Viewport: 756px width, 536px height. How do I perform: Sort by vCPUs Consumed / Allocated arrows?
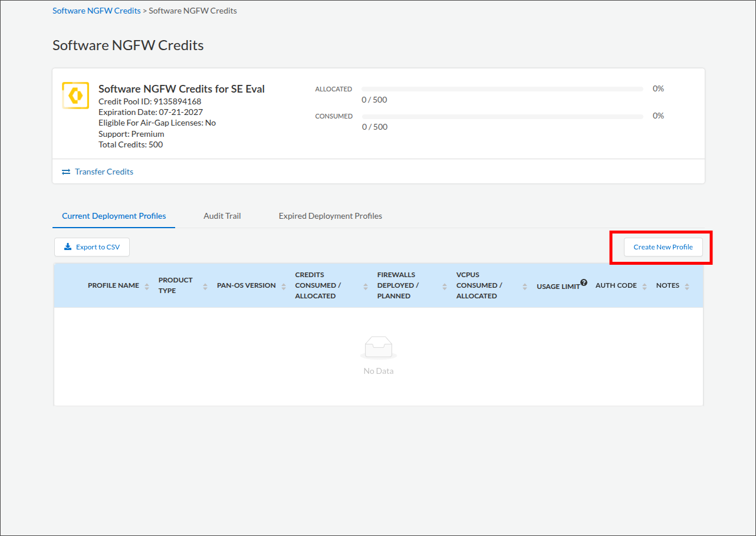525,286
